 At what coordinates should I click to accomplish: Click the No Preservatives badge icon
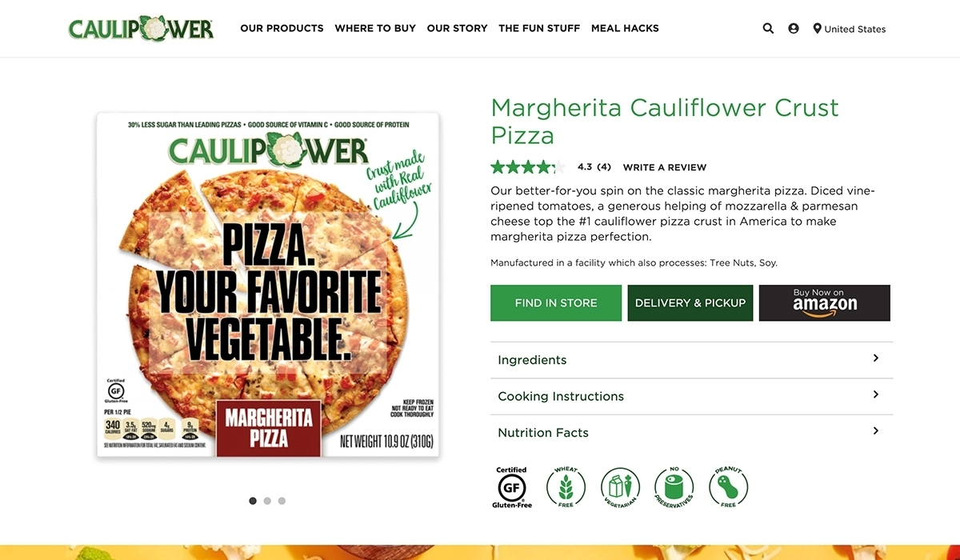[674, 487]
